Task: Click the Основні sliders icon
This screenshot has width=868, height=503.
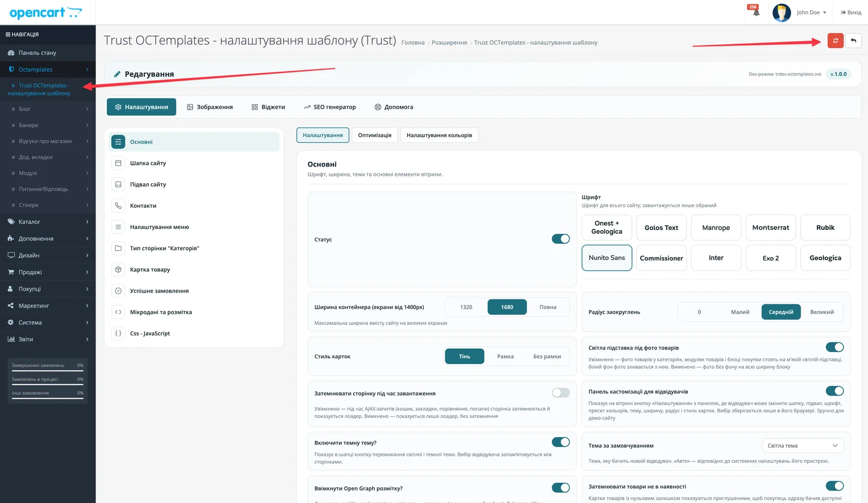Action: coord(118,142)
